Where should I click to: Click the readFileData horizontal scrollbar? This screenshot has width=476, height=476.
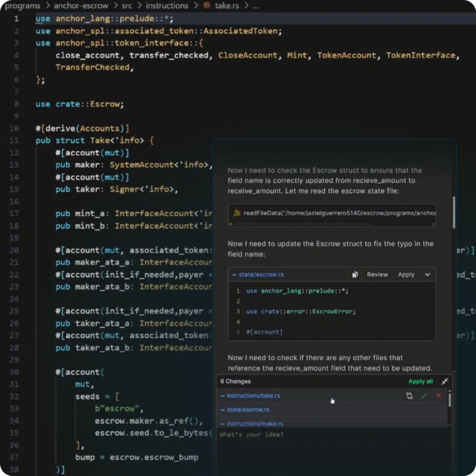click(301, 224)
